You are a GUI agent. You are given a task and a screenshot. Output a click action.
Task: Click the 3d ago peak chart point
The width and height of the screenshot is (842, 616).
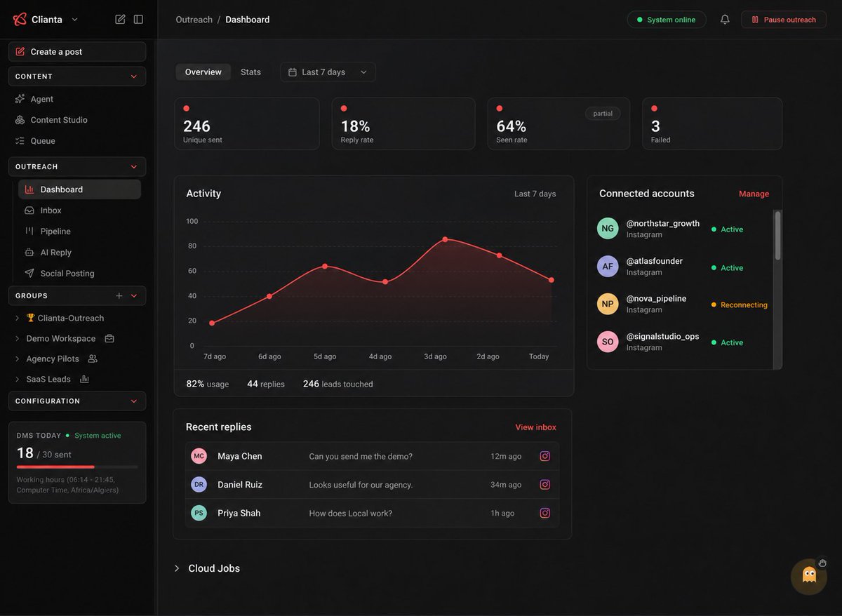click(445, 239)
